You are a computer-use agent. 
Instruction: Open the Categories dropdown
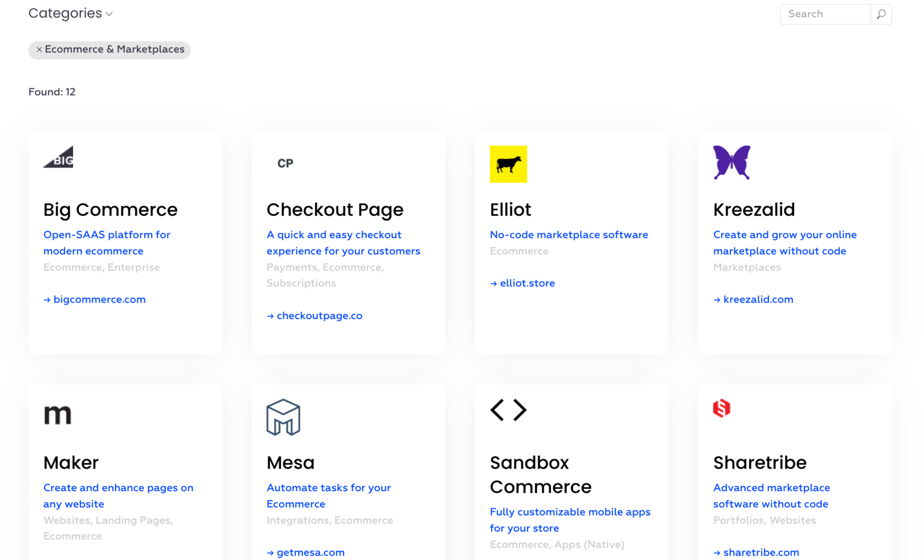[70, 14]
